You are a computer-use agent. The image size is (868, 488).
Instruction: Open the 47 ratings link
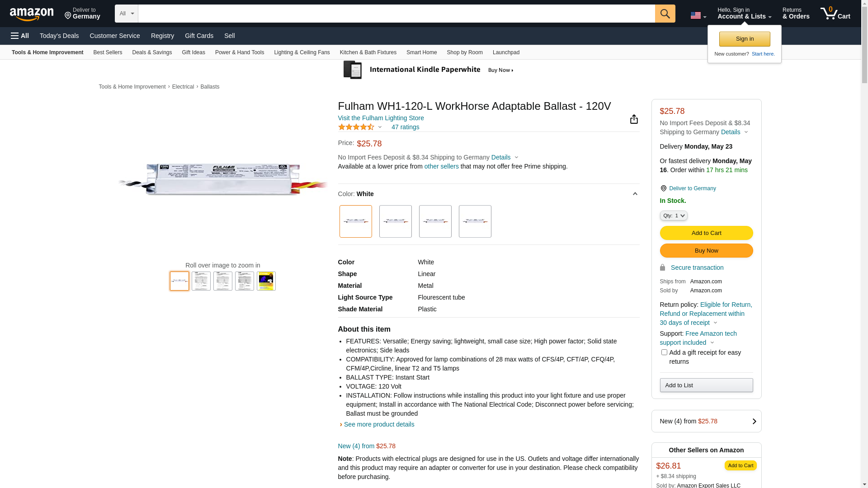[x=405, y=127]
